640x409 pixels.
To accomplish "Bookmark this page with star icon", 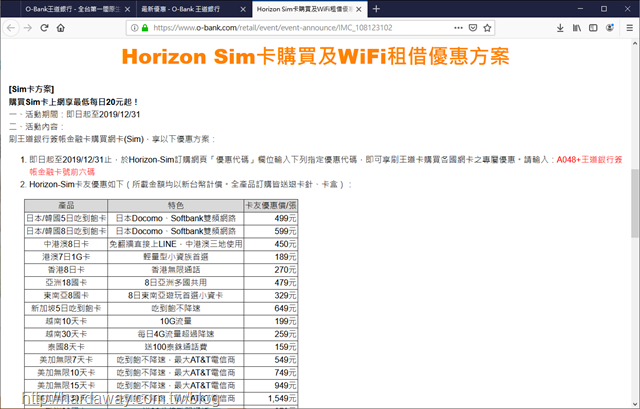I will click(x=487, y=28).
